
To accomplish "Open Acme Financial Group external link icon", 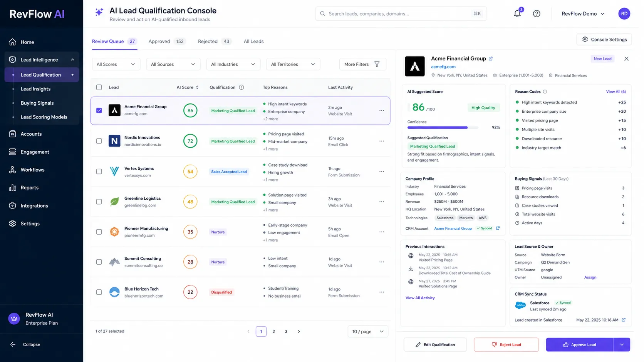I will coord(491,58).
